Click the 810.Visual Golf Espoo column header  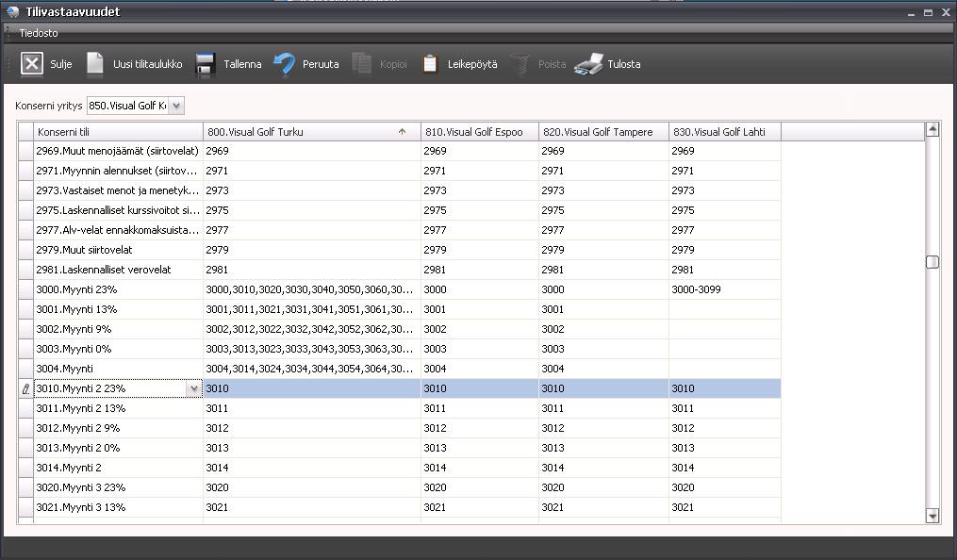[x=480, y=132]
